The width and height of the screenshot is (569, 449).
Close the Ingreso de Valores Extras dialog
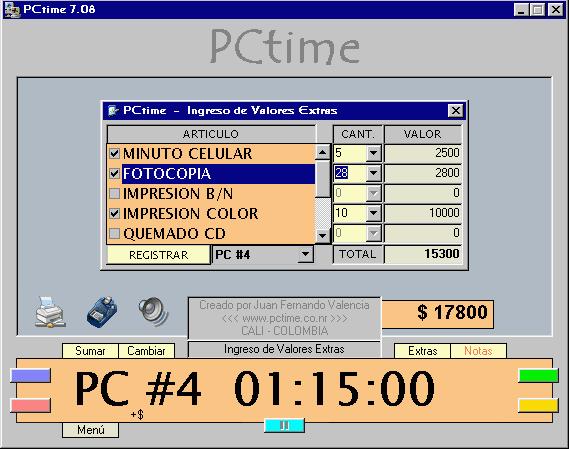click(x=455, y=110)
